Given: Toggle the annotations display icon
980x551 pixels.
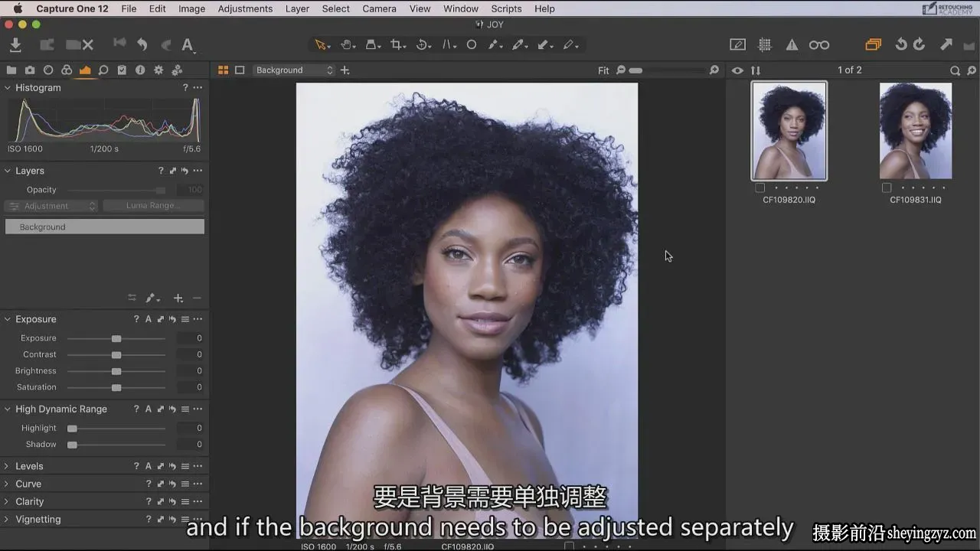Looking at the screenshot, I should click(737, 45).
